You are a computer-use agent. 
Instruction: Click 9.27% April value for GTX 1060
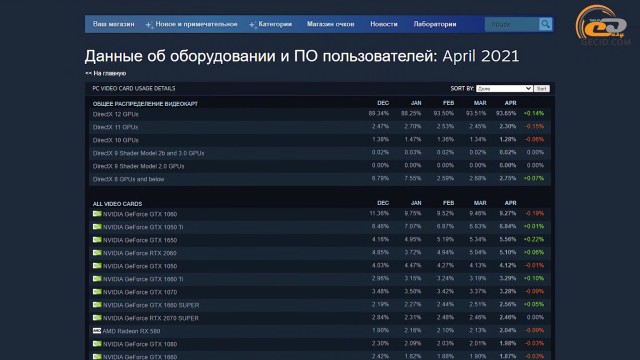(507, 213)
